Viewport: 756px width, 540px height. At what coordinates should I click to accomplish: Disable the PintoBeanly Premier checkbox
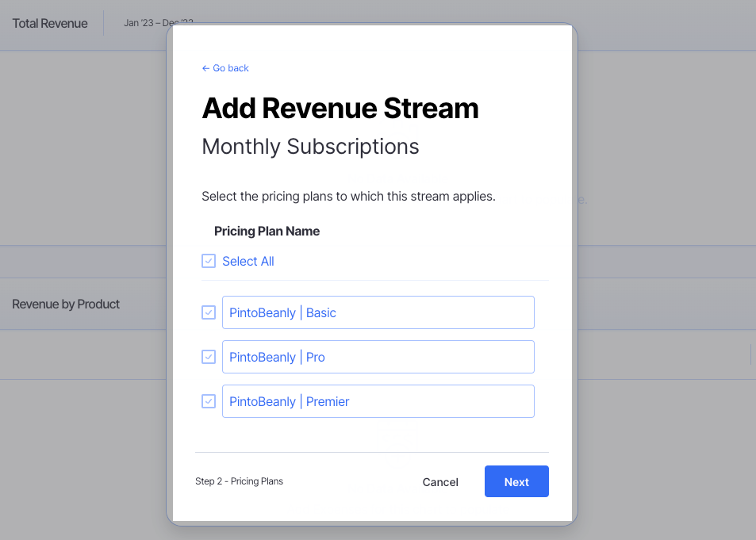[208, 401]
